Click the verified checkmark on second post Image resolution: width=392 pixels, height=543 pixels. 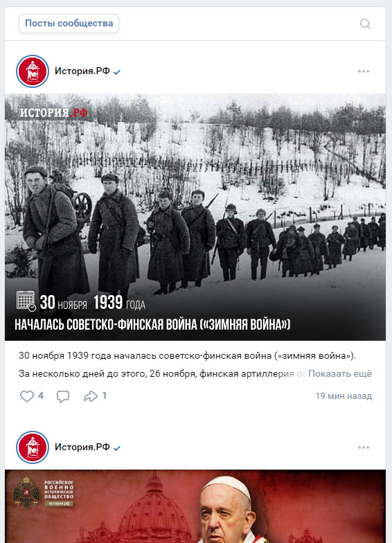coord(117,448)
